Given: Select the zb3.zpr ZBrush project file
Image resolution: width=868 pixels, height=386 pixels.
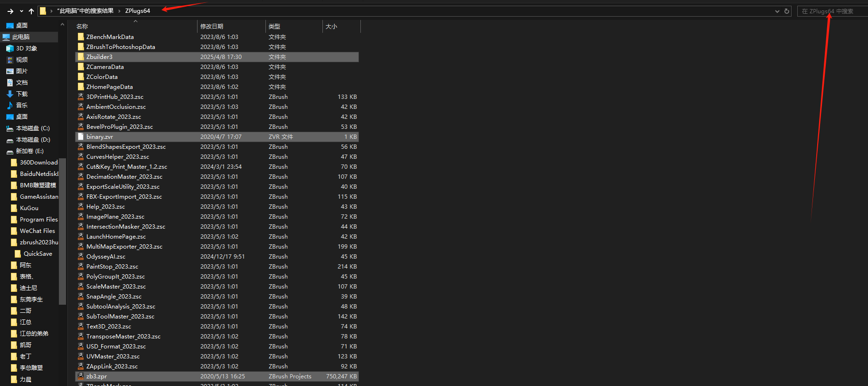Looking at the screenshot, I should tap(96, 376).
